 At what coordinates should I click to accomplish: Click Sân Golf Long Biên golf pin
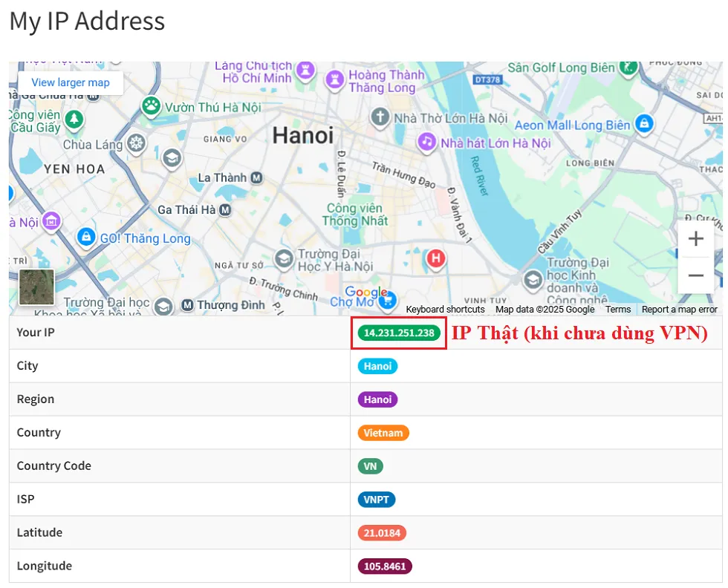pos(628,68)
